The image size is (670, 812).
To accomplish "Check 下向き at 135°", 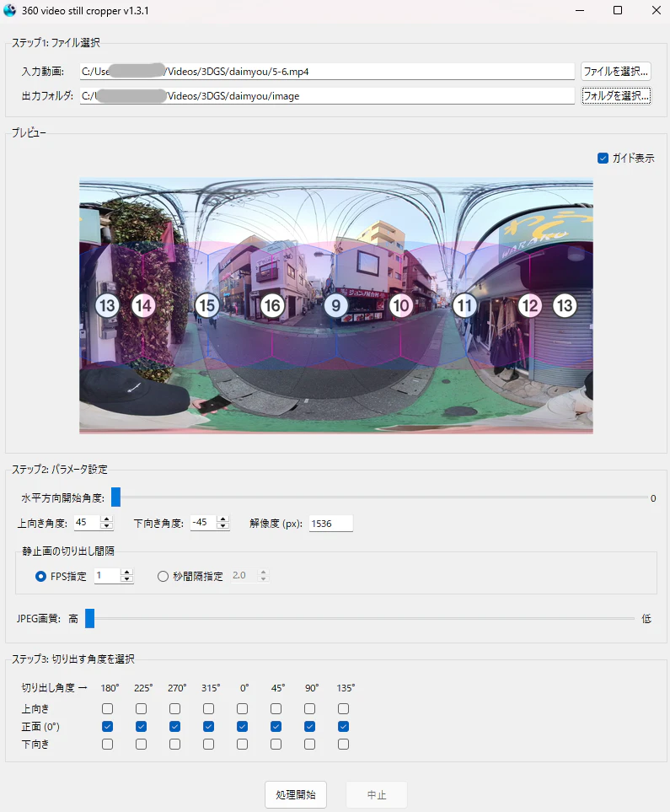I will (x=343, y=745).
